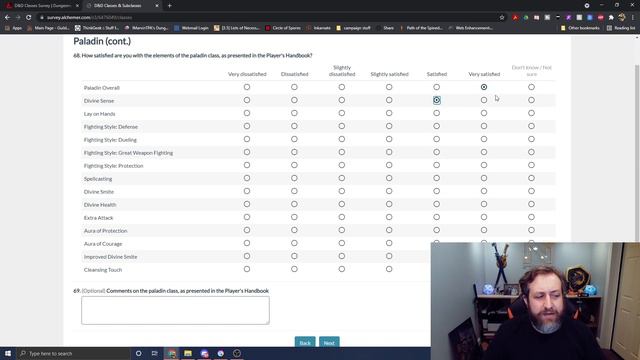The height and width of the screenshot is (360, 640).
Task: Go back using browser back arrow
Action: click(7, 18)
